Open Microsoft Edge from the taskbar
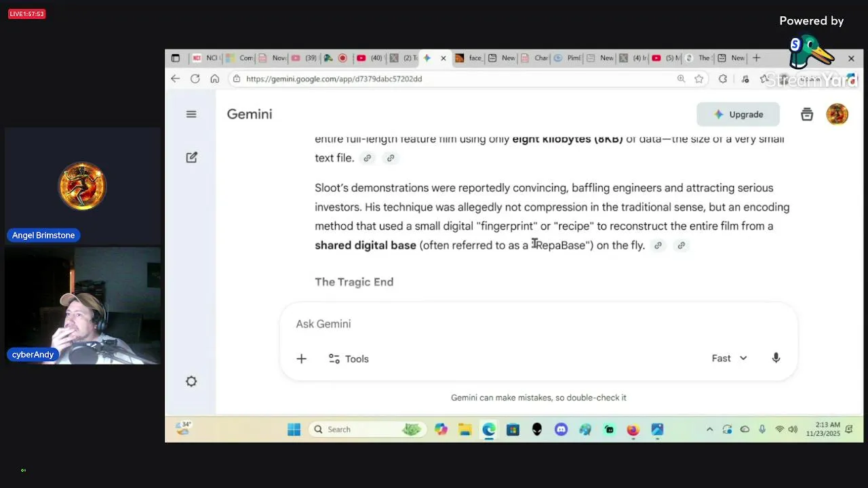Screen dimensions: 868x488 489,429
